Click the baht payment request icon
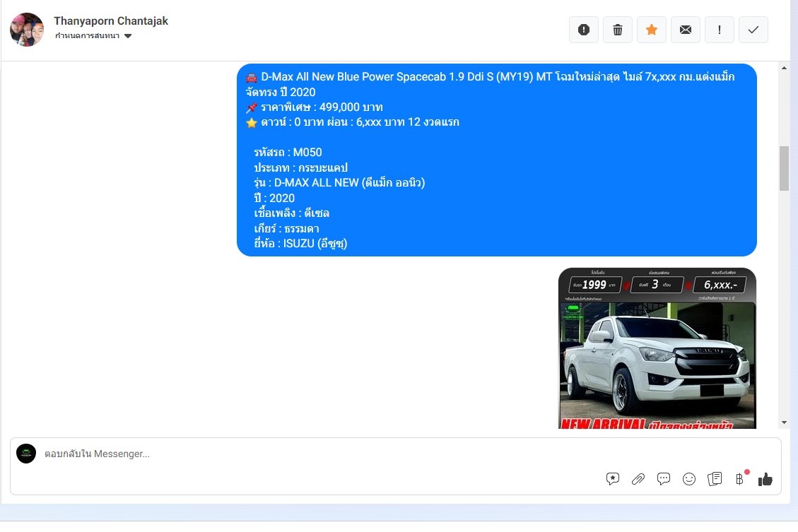 [x=739, y=478]
